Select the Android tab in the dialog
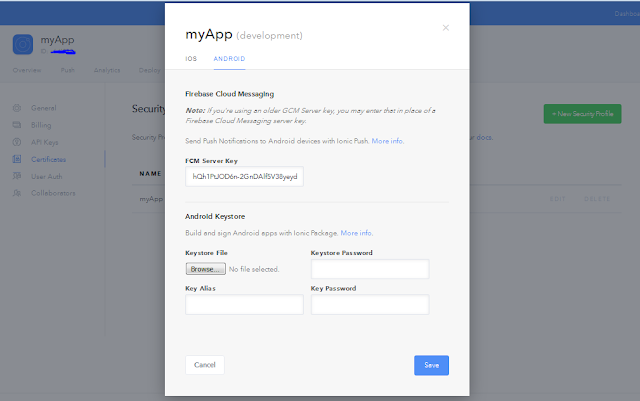The image size is (640, 401). click(x=229, y=59)
